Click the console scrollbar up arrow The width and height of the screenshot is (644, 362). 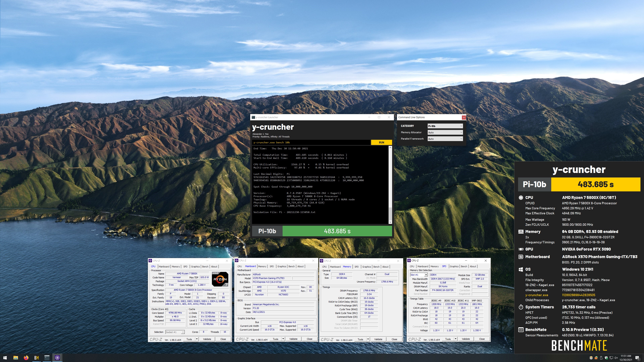(390, 148)
